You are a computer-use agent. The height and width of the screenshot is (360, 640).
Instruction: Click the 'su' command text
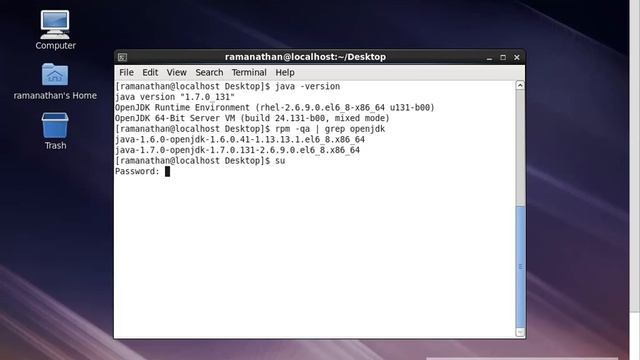click(x=280, y=161)
